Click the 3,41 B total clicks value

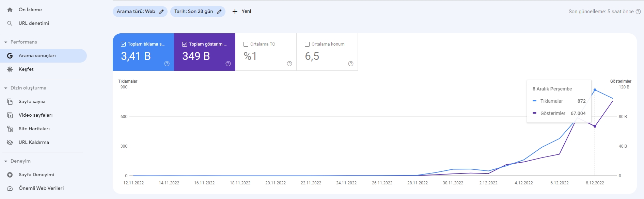[136, 56]
